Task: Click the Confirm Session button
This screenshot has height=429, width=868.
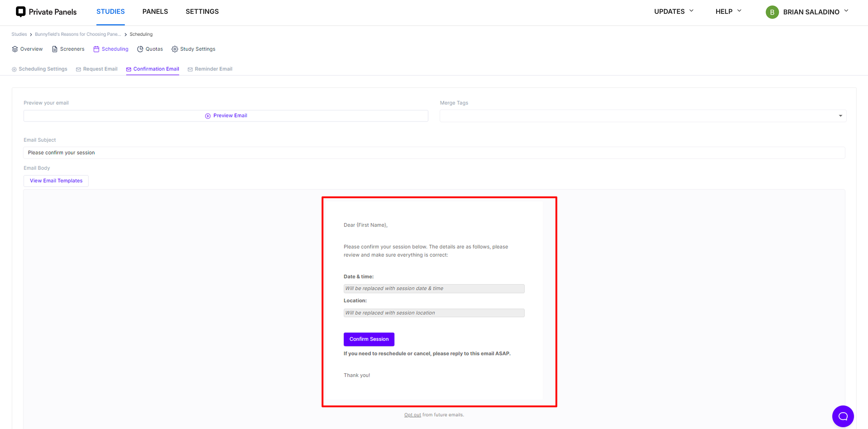Action: click(x=369, y=339)
